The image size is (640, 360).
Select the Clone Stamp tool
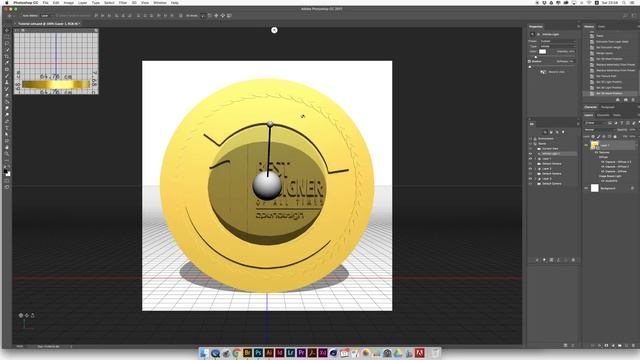[x=7, y=82]
